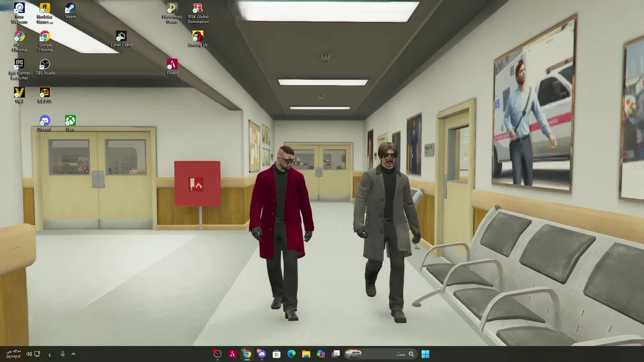The width and height of the screenshot is (644, 362).
Task: Open OBS Studio from the taskbar
Action: pyautogui.click(x=217, y=354)
